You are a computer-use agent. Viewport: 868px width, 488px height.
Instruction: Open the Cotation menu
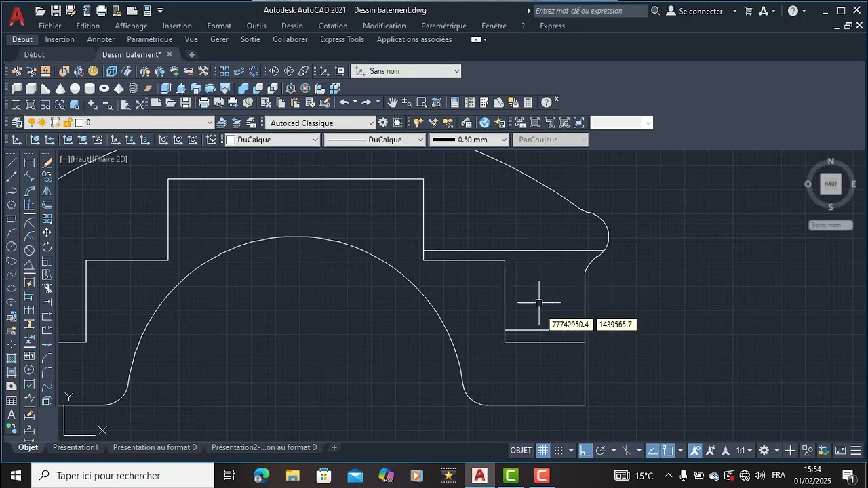coord(333,26)
